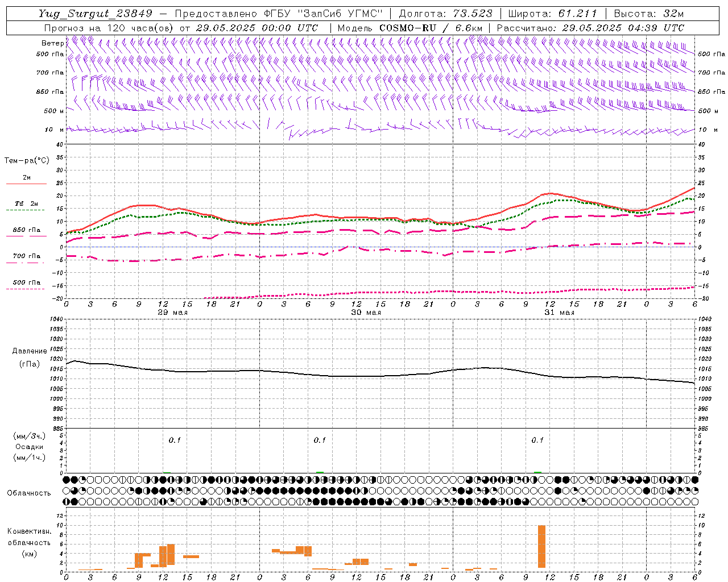This screenshot has width=728, height=582.
Task: Click the 700 гПа temperature legend entry
Action: click(x=26, y=256)
